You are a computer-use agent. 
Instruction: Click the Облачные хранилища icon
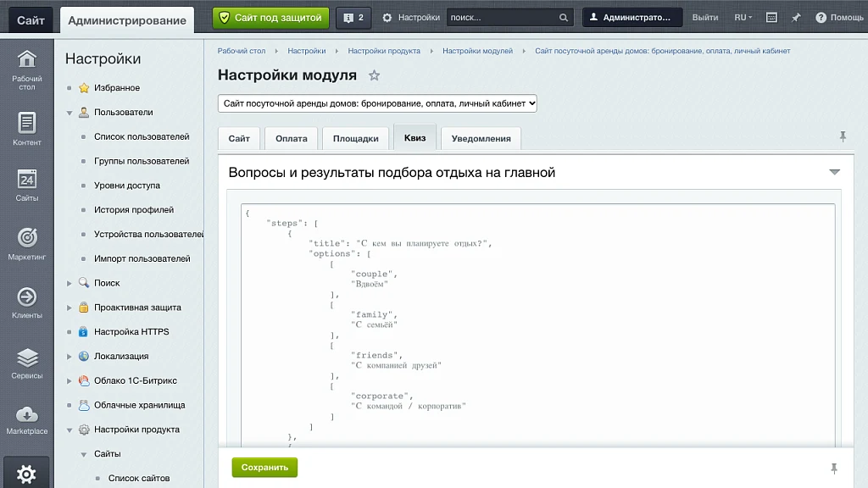[84, 405]
